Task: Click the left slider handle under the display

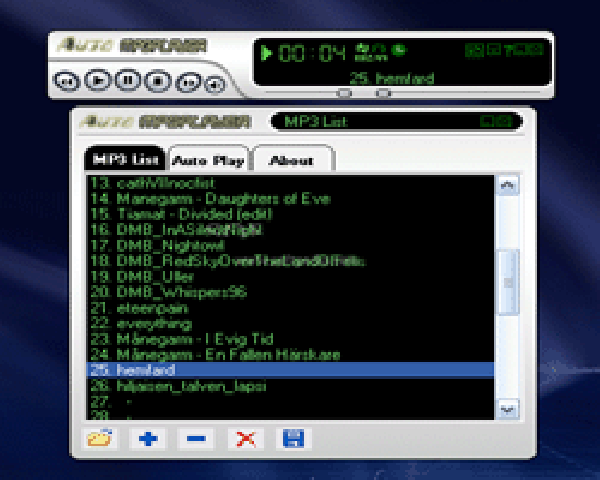Action: (344, 93)
